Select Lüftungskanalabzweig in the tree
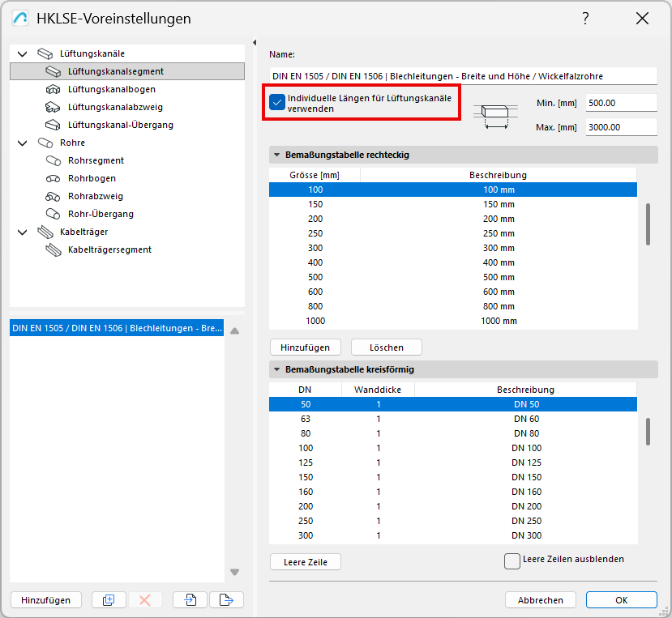This screenshot has height=618, width=672. click(115, 107)
